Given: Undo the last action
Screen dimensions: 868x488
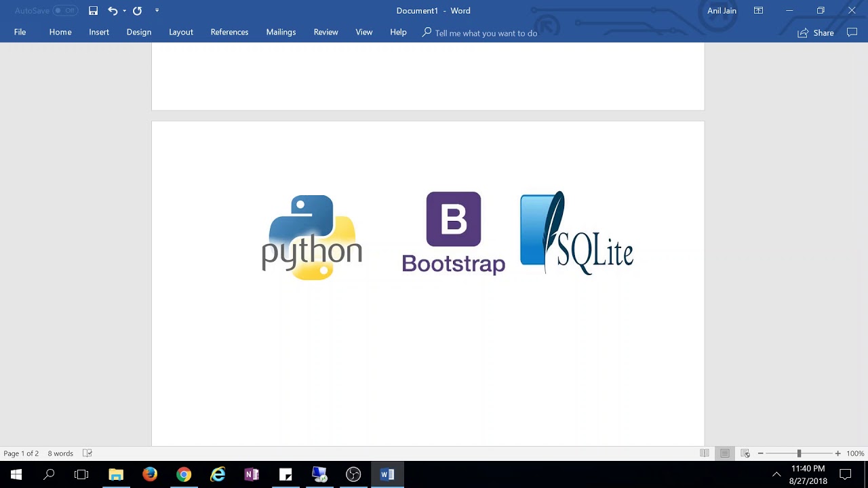Looking at the screenshot, I should (x=113, y=11).
